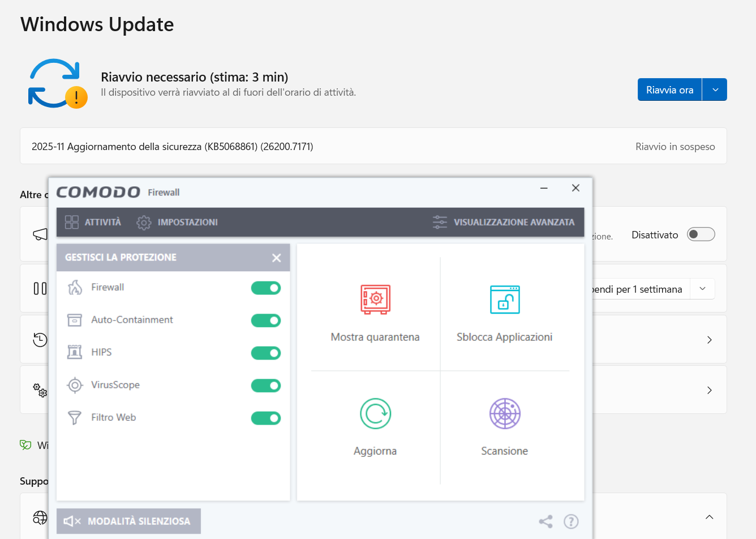Viewport: 756px width, 539px height.
Task: Activate the Modalità Silenziosa button
Action: 128,521
